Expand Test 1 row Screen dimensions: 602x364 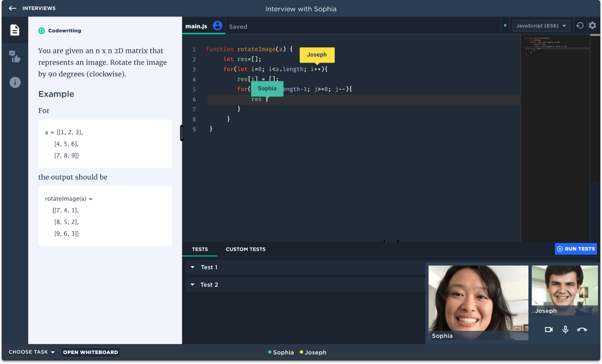pos(305,267)
